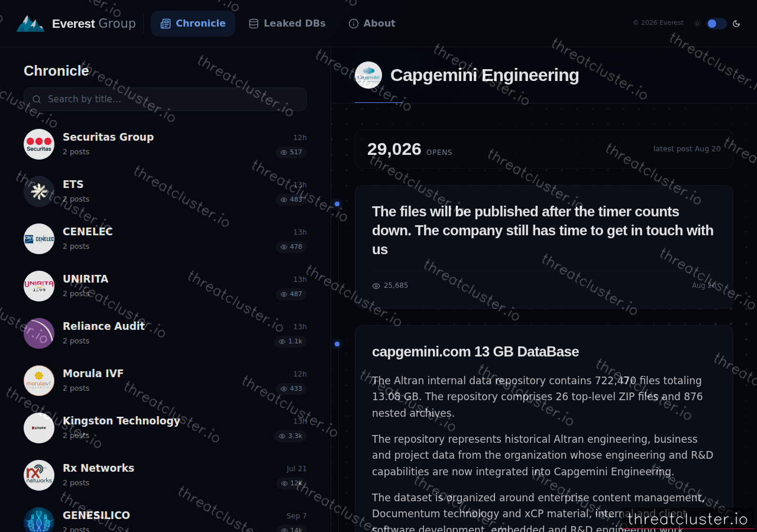Image resolution: width=757 pixels, height=532 pixels.
Task: Select the CENELEC entry title
Action: coord(88,232)
